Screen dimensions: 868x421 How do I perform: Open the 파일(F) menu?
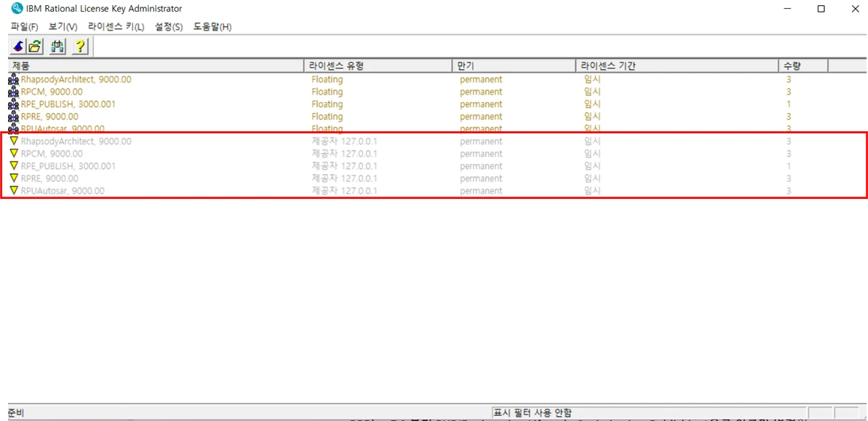point(24,27)
